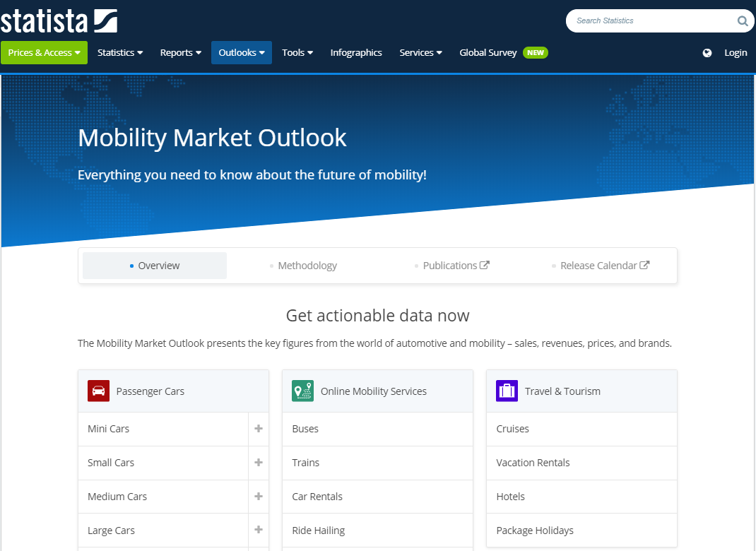This screenshot has width=756, height=551.
Task: Click the Login link
Action: (x=736, y=52)
